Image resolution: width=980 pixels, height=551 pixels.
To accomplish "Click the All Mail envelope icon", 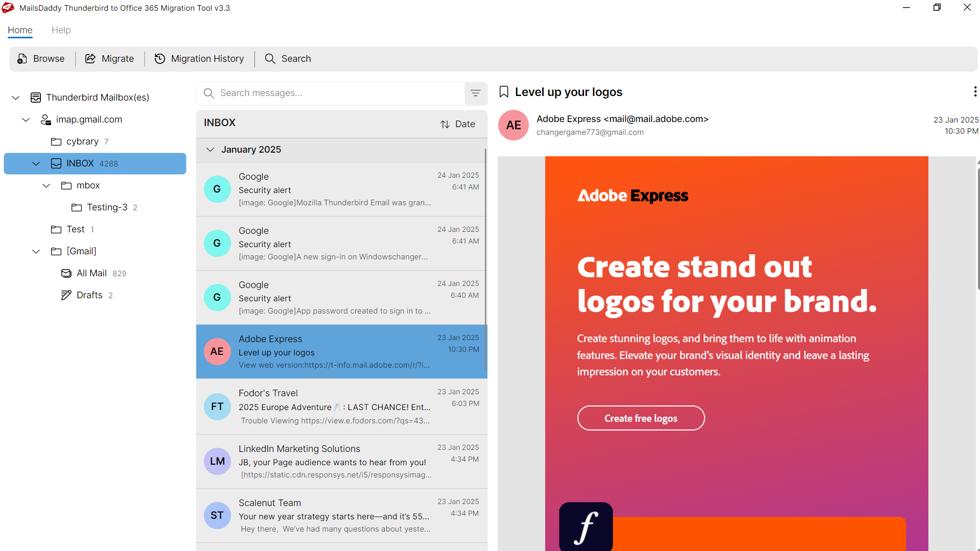I will coord(66,273).
